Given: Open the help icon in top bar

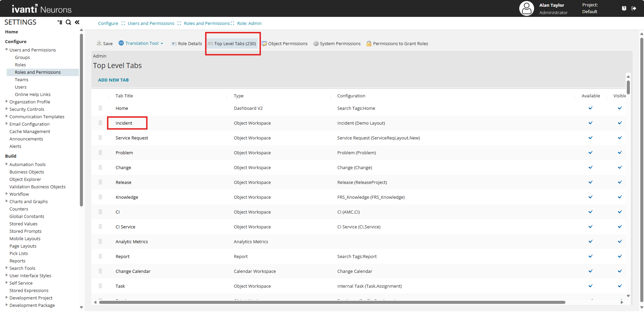Looking at the screenshot, I should point(624,8).
